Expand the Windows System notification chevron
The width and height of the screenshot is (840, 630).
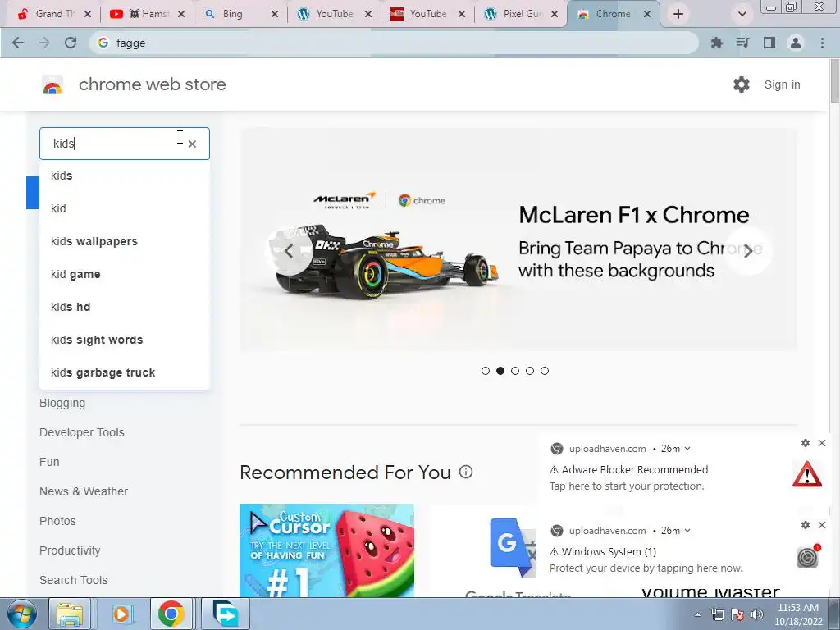[687, 531]
